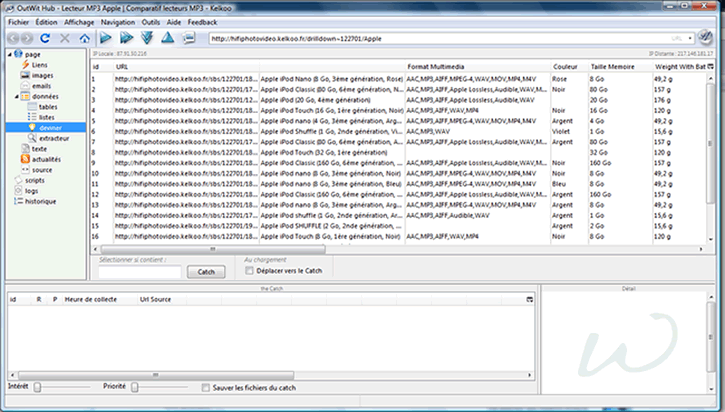This screenshot has width=725, height=412.
Task: Click the Back navigation arrow
Action: click(13, 38)
